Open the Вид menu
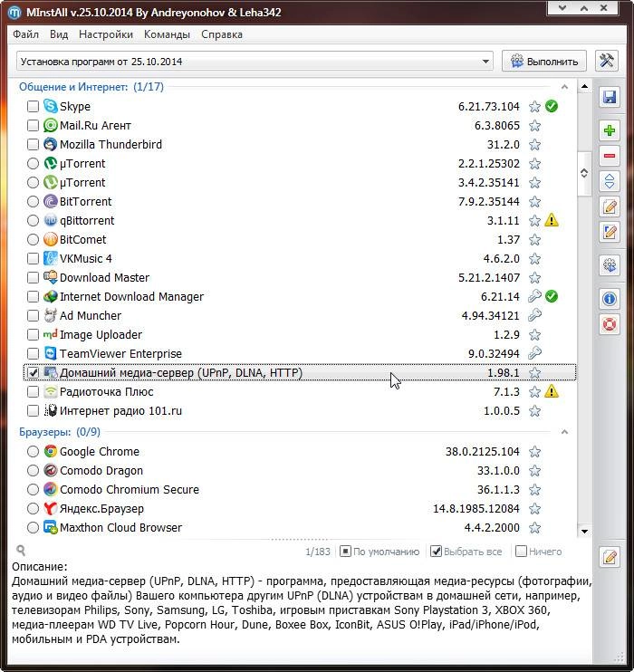This screenshot has height=672, width=634. [x=59, y=34]
